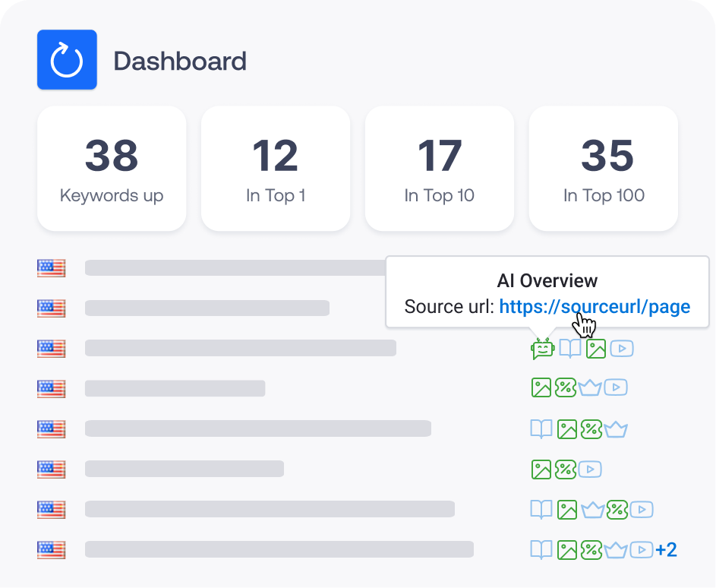Screen dimensions: 716x588
Task: Open the featured snippet book icon, first row
Action: pyautogui.click(x=569, y=348)
